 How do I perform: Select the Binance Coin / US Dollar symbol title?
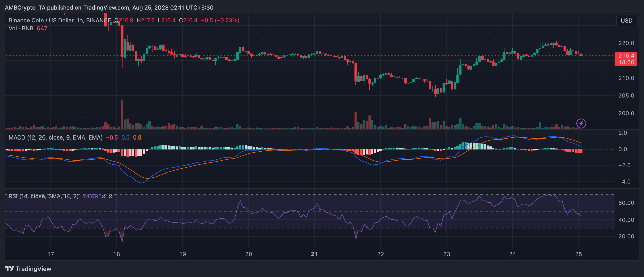[60, 20]
